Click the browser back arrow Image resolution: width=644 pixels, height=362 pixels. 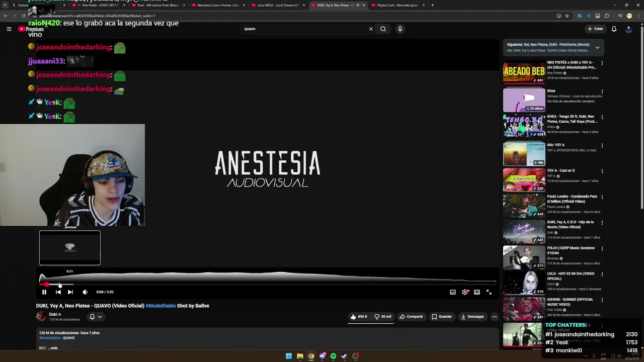(6, 16)
